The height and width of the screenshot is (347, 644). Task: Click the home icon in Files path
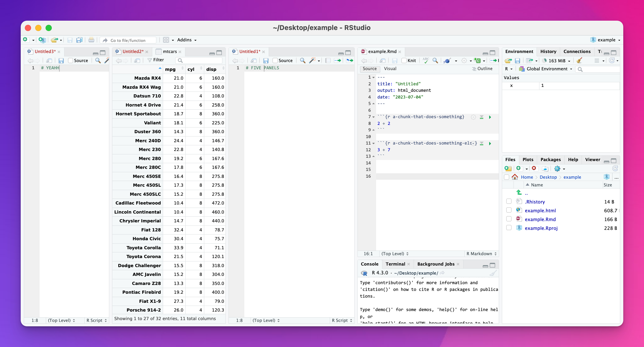(515, 177)
